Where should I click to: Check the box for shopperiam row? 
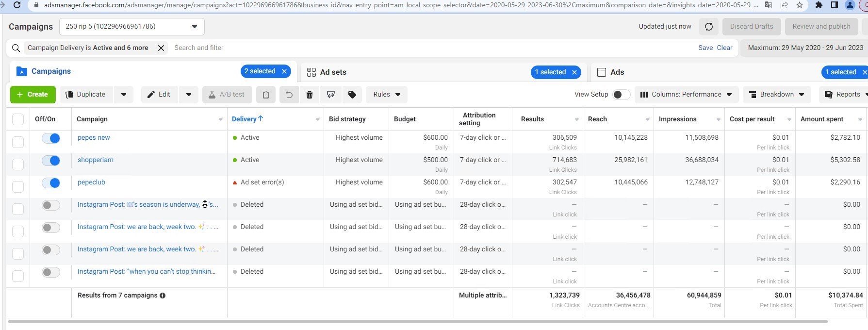pos(18,165)
